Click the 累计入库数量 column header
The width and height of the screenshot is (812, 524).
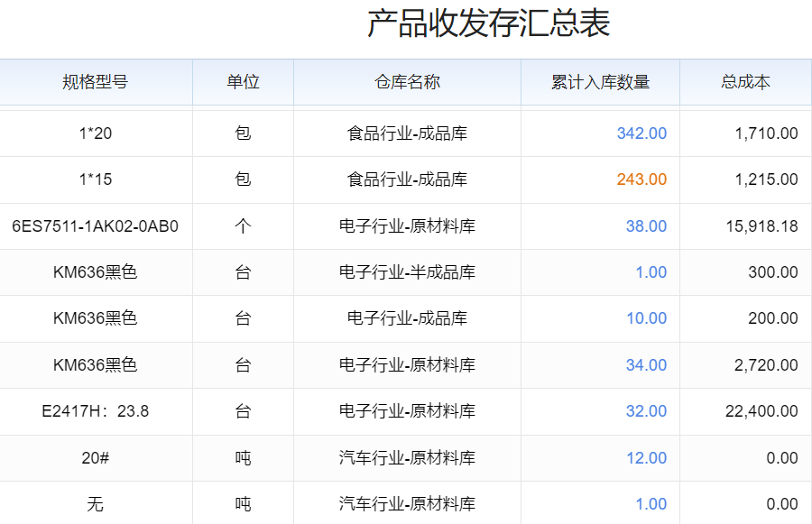pyautogui.click(x=600, y=82)
